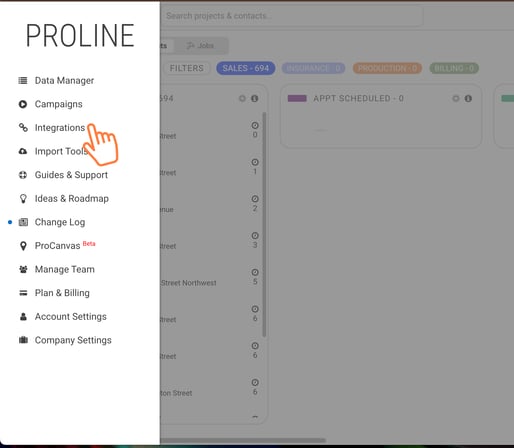Click info icon in first sales column header

[x=255, y=98]
